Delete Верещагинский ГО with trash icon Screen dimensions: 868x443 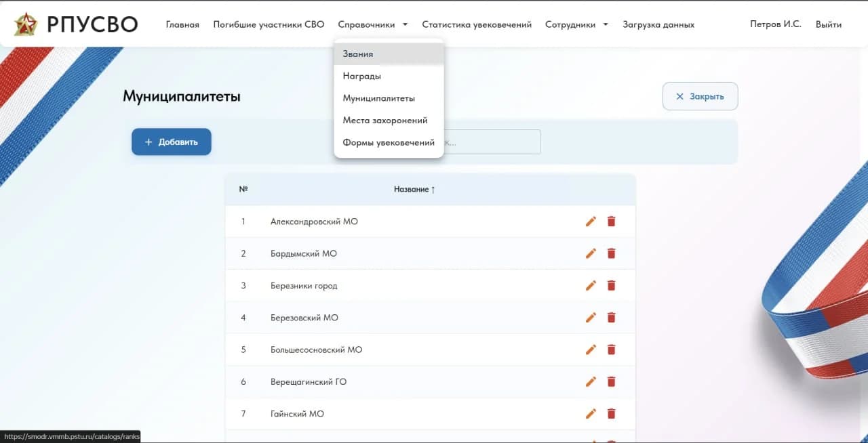[x=611, y=381]
